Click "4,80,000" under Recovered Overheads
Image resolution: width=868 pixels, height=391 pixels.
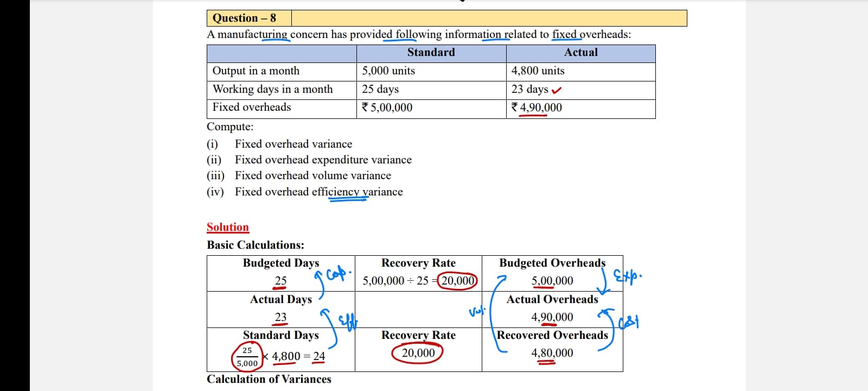pos(552,353)
